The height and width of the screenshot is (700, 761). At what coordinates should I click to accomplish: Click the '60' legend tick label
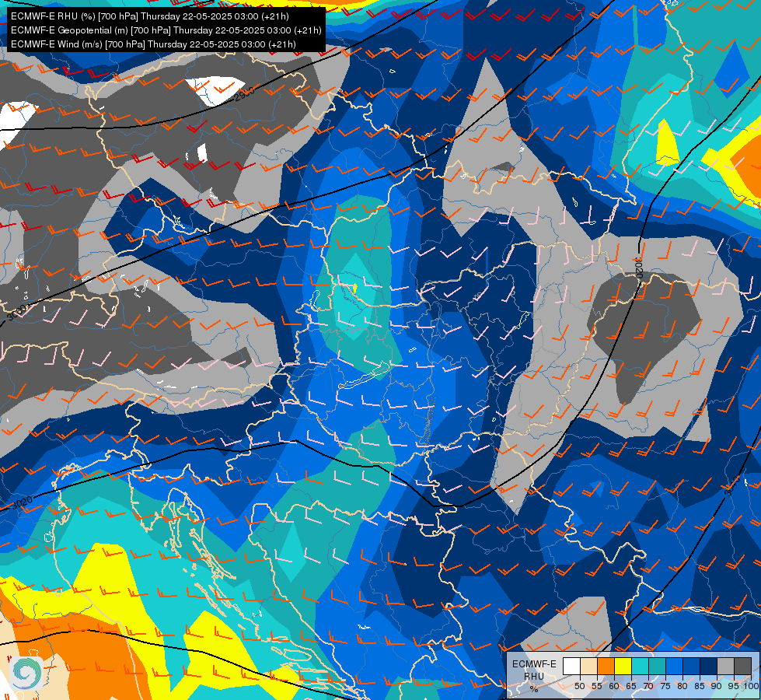(x=614, y=686)
